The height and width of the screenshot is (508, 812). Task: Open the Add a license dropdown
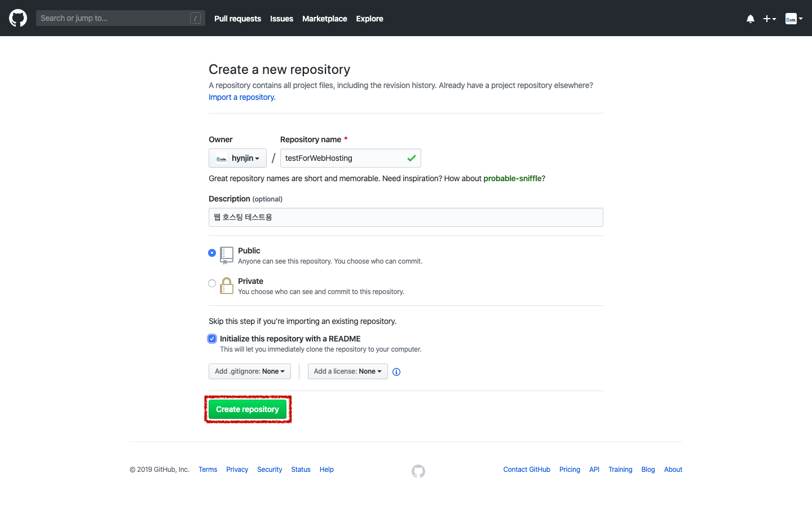click(x=348, y=371)
